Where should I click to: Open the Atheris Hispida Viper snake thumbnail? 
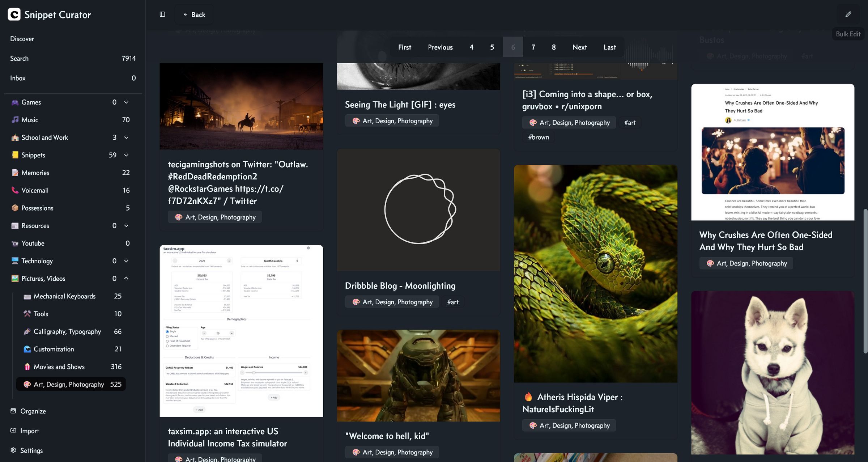(x=596, y=273)
